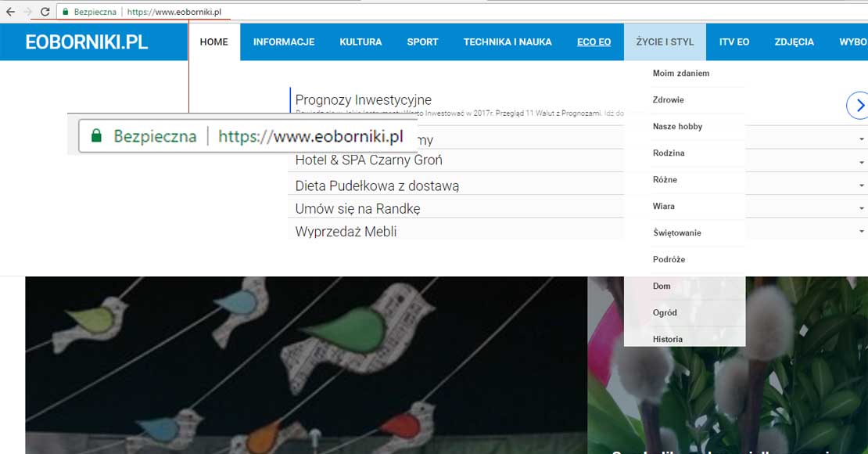This screenshot has width=868, height=454.
Task: Open the paper birds photo article
Action: pos(306,366)
